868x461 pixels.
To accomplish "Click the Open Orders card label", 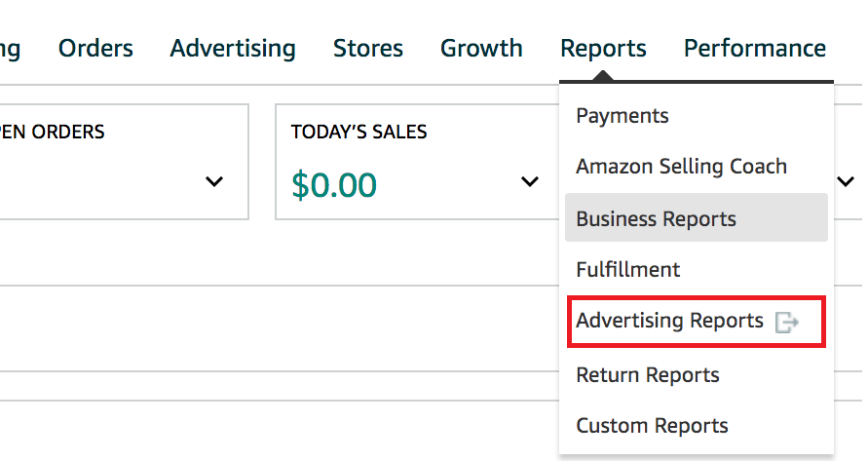I will point(53,132).
